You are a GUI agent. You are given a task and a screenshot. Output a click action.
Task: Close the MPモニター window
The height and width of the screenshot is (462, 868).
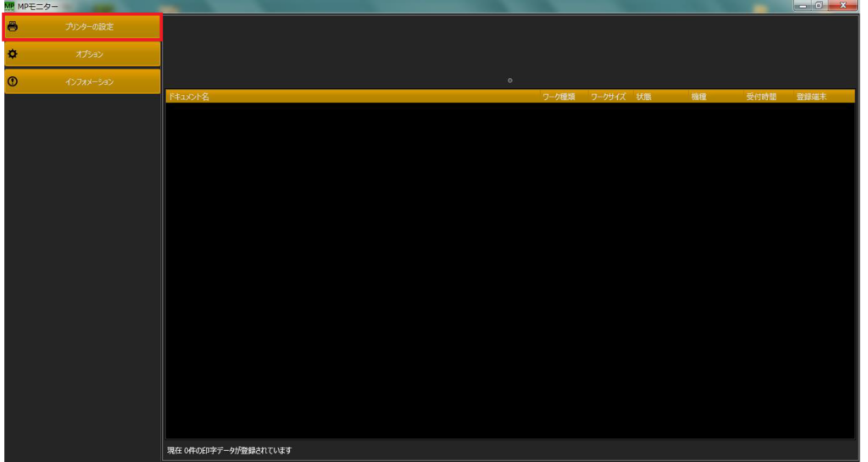point(844,6)
